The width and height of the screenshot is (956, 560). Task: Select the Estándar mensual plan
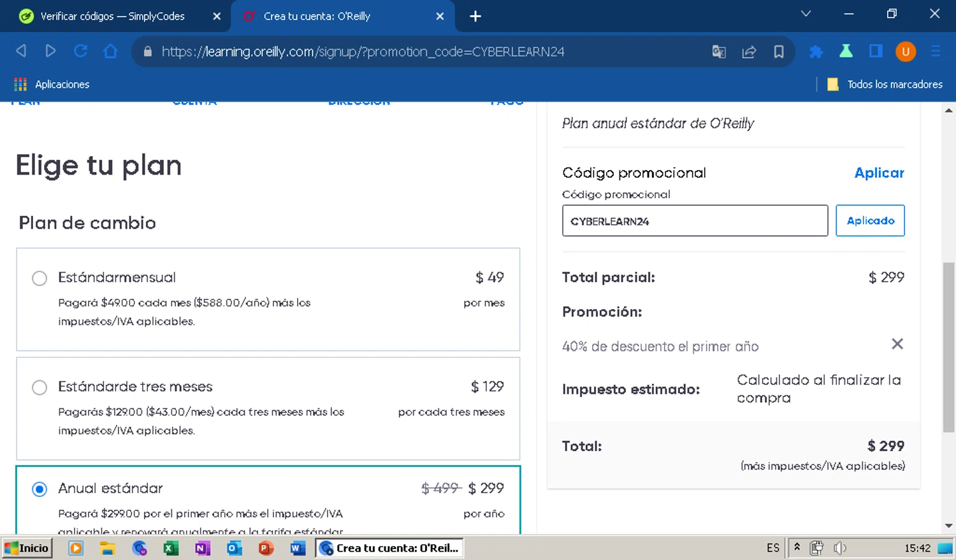tap(40, 278)
